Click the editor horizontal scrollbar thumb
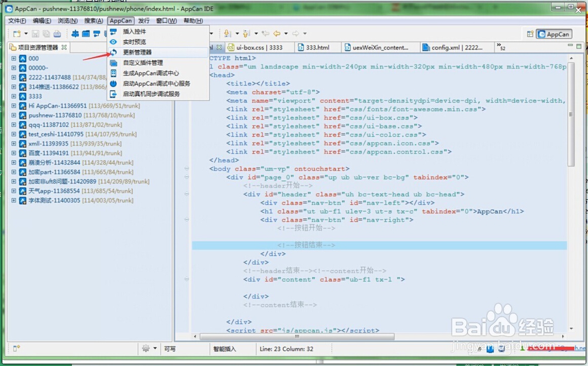This screenshot has width=588, height=366. (x=297, y=337)
